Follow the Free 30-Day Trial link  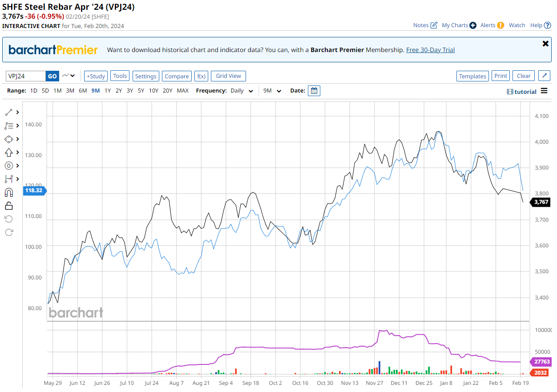[430, 50]
